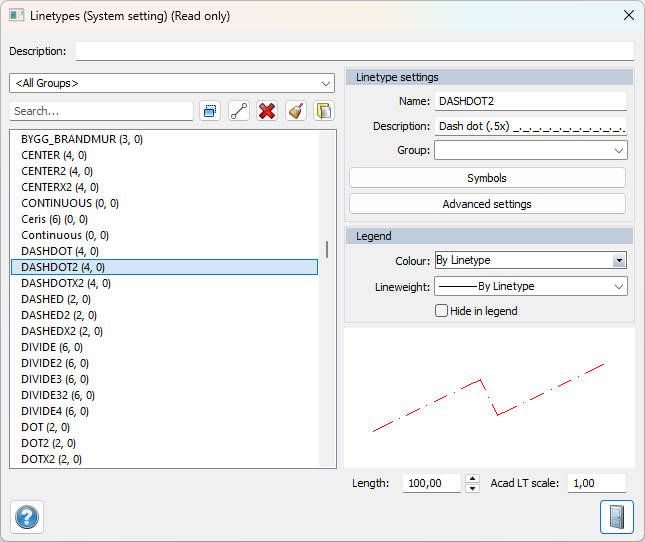Open Advanced settings
Viewport: 645px width, 542px height.
[x=487, y=204]
